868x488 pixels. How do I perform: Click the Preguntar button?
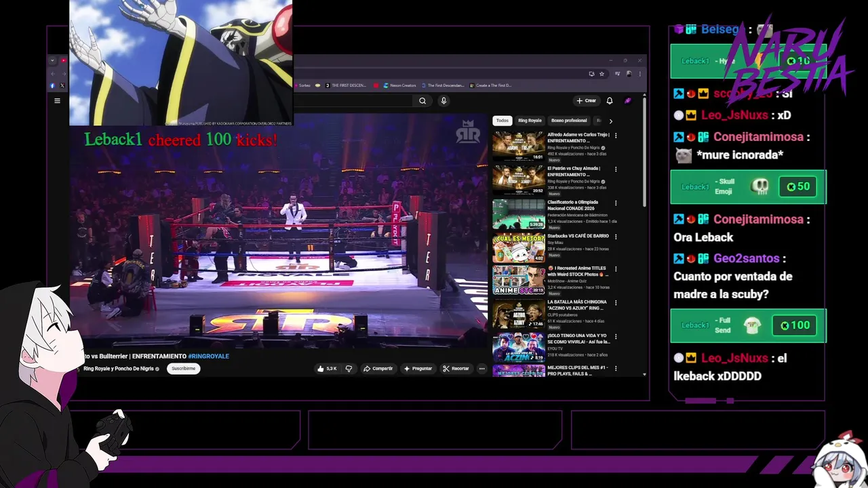pos(418,369)
